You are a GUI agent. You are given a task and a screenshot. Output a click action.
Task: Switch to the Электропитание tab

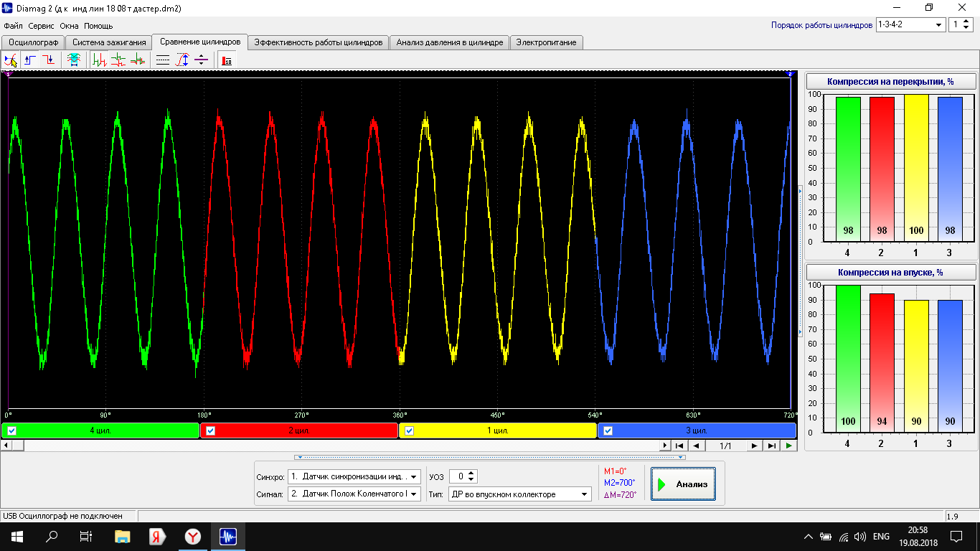(x=547, y=42)
